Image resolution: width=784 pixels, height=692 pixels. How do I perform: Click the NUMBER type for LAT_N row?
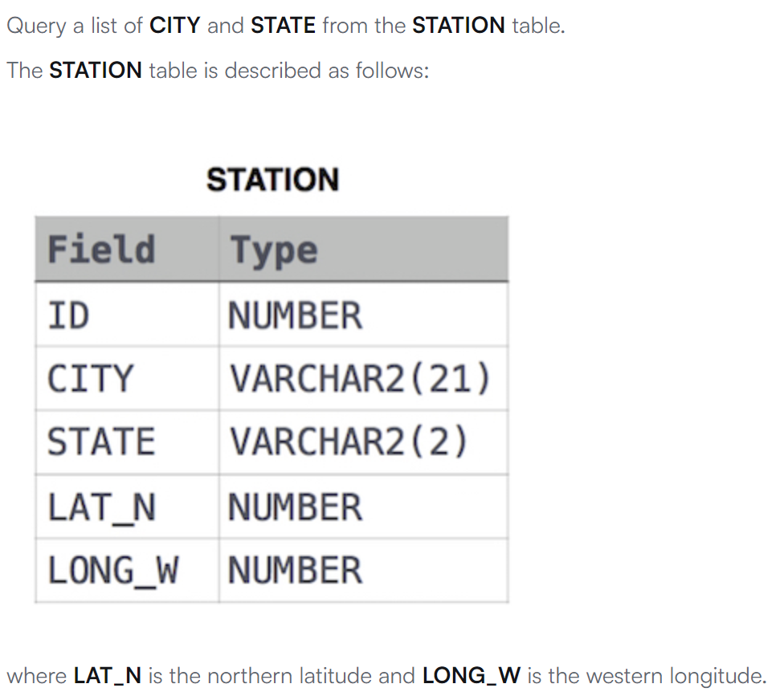click(x=364, y=507)
